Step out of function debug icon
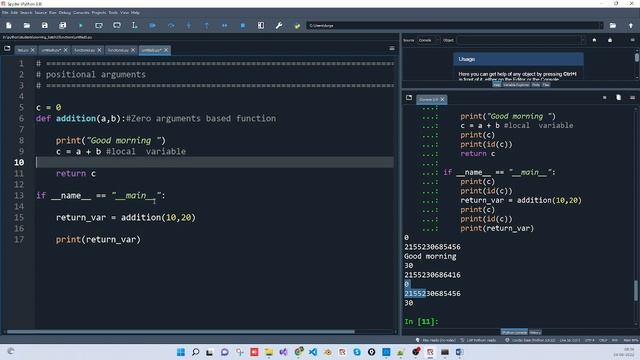The width and height of the screenshot is (640, 360). (x=207, y=25)
